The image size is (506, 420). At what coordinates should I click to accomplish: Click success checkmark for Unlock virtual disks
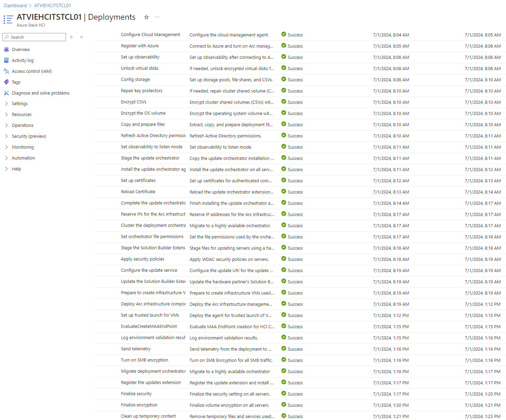click(284, 68)
